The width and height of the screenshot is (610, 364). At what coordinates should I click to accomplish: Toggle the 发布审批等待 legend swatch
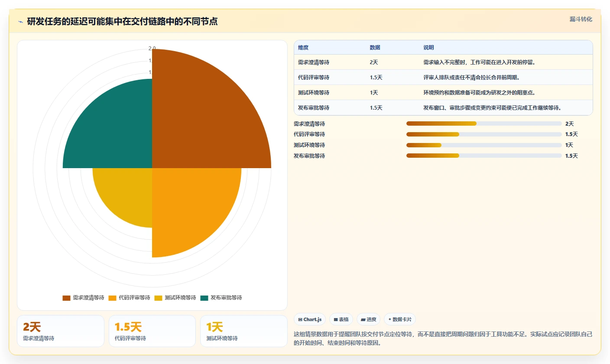tap(204, 298)
